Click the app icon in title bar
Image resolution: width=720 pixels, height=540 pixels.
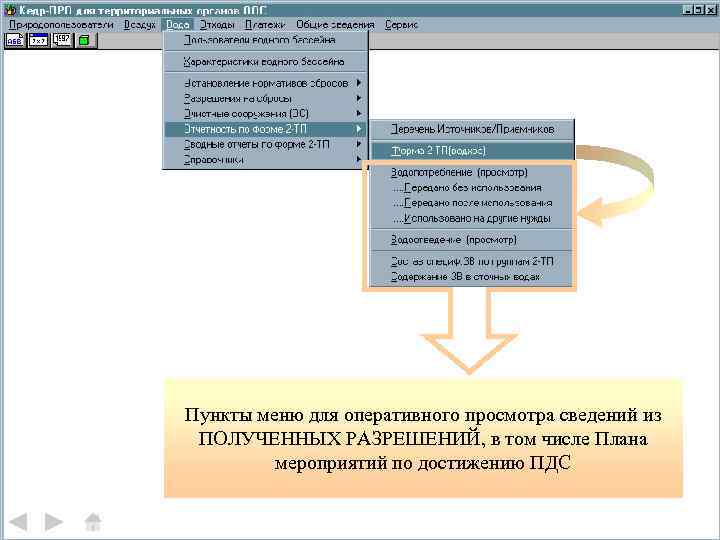click(x=10, y=10)
